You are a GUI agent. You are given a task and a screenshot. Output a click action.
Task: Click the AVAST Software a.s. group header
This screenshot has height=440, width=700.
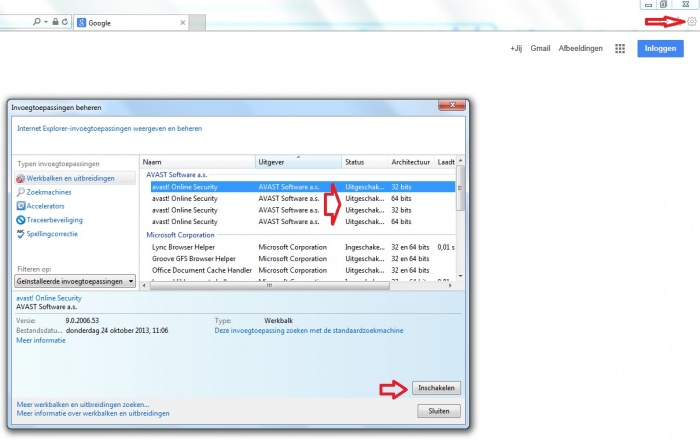pyautogui.click(x=177, y=174)
